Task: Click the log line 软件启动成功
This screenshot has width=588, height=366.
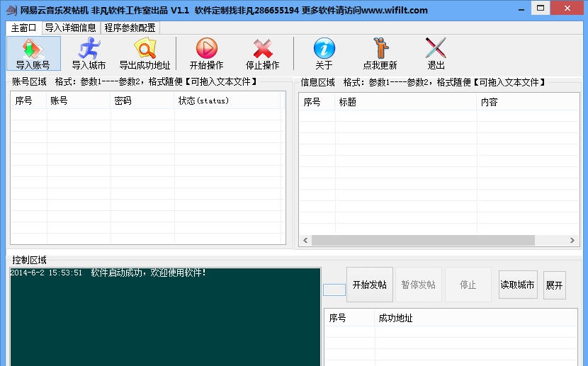Action: (x=108, y=273)
